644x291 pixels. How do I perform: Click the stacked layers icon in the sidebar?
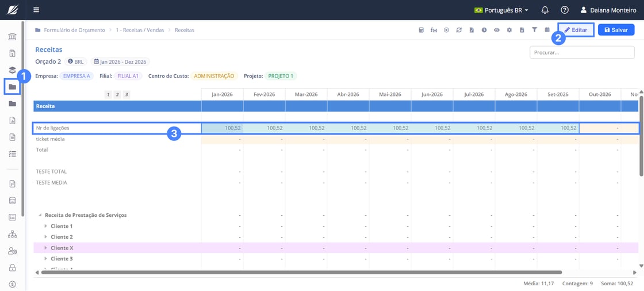[12, 70]
